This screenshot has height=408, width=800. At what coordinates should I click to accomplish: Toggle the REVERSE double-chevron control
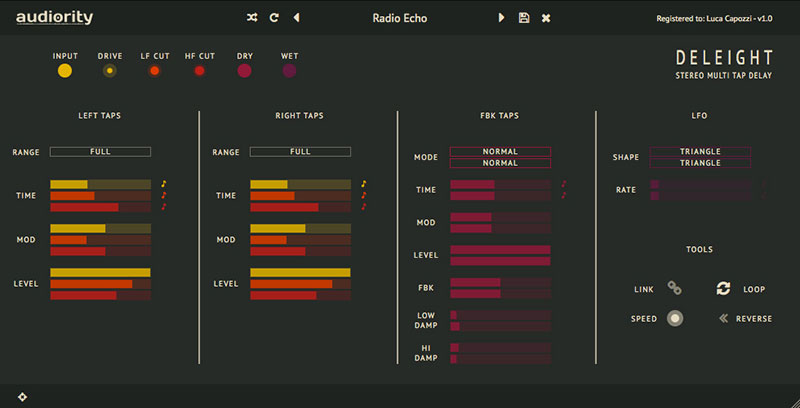tap(723, 319)
